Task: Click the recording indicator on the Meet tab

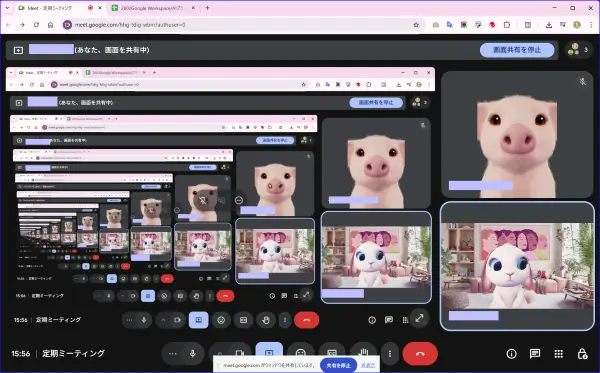Action: (x=90, y=8)
